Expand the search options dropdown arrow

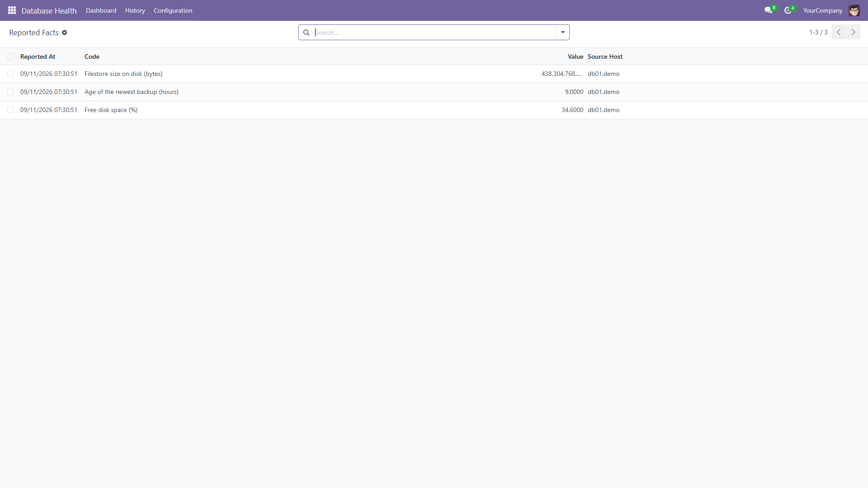[x=563, y=32]
